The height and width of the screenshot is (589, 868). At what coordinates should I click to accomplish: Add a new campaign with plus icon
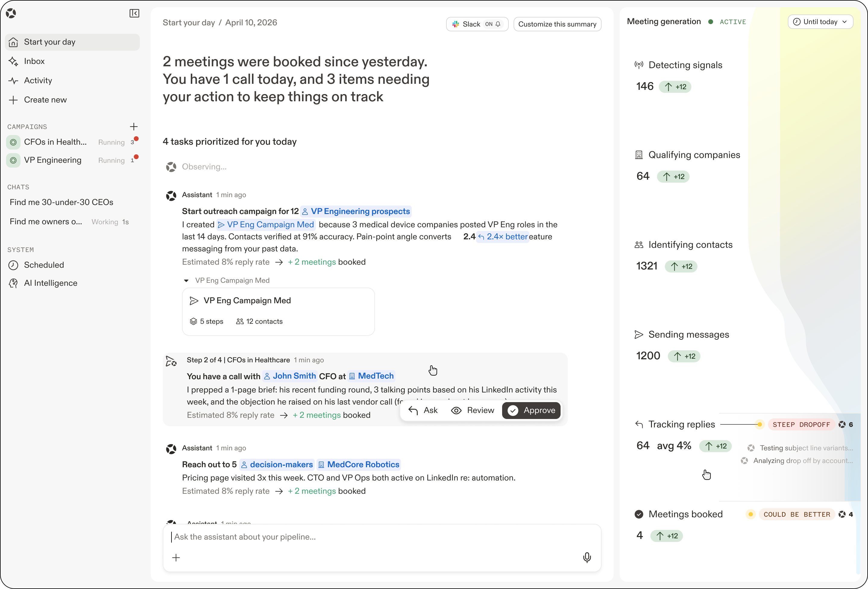pos(134,127)
